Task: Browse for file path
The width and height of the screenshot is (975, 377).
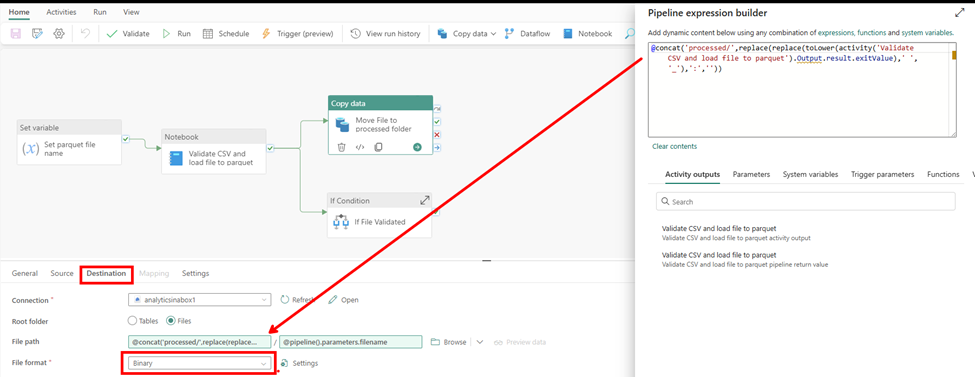Action: (448, 342)
